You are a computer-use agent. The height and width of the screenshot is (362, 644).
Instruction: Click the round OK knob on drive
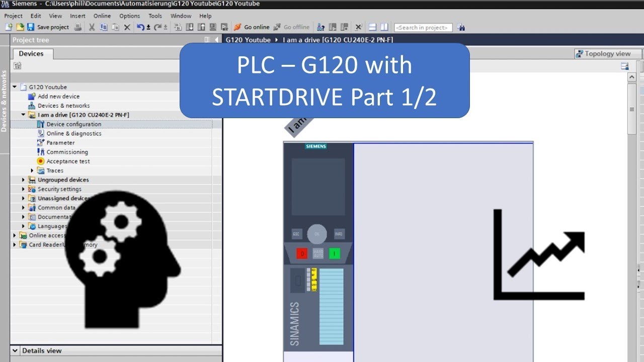[317, 234]
